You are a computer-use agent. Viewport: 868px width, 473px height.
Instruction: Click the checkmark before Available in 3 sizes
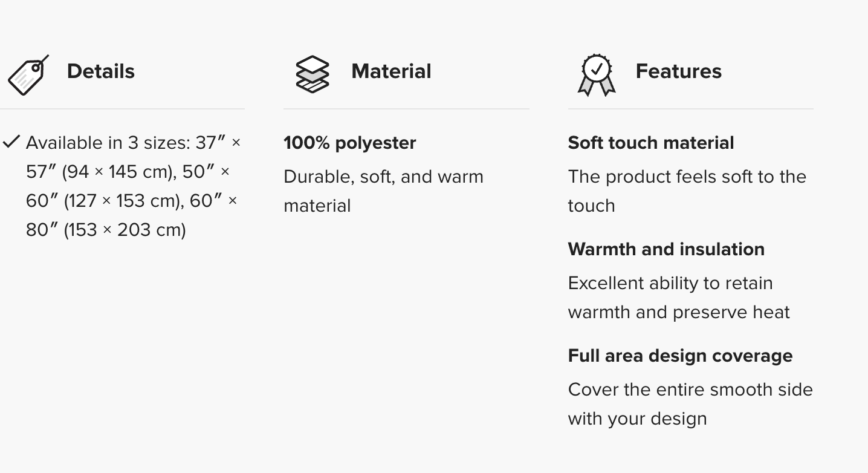11,142
